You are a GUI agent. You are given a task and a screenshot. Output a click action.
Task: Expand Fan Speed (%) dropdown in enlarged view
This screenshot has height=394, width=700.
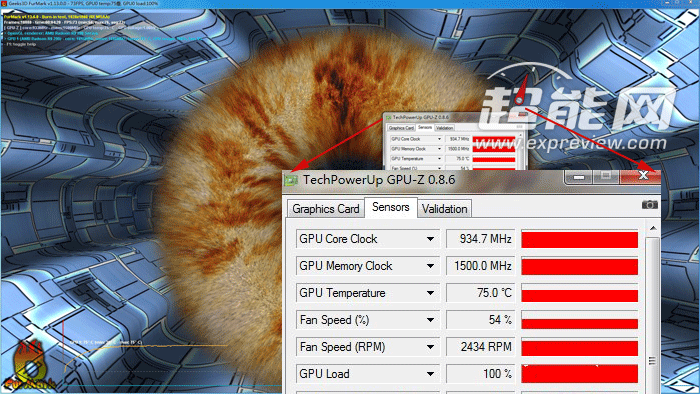pyautogui.click(x=430, y=320)
